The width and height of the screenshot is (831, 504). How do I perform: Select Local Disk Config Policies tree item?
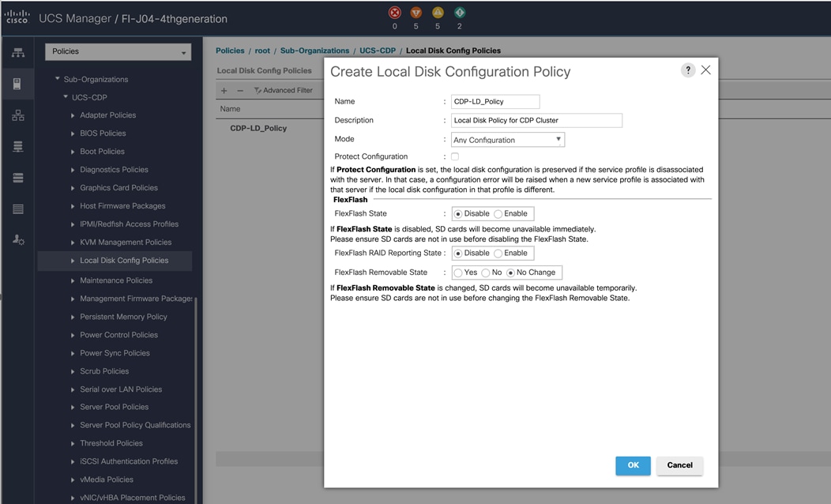pyautogui.click(x=124, y=260)
